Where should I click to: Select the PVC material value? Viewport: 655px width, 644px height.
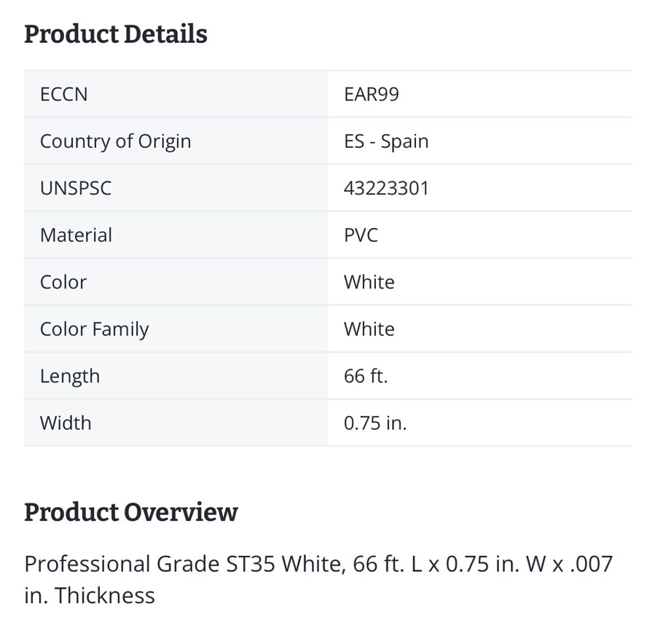[361, 235]
